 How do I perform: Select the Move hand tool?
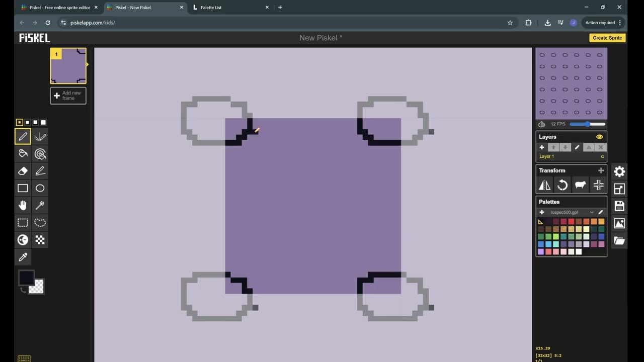(x=23, y=205)
